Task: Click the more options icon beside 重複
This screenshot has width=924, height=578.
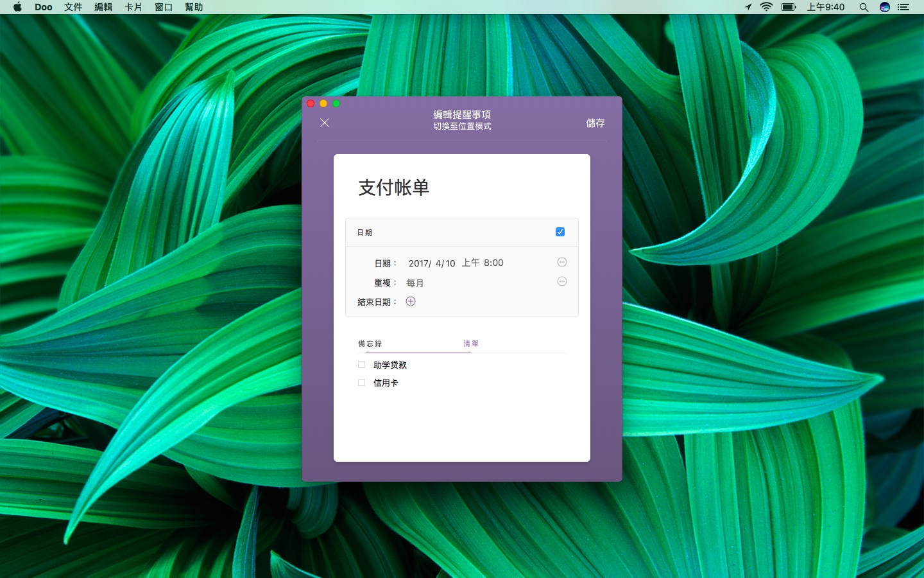Action: click(562, 281)
